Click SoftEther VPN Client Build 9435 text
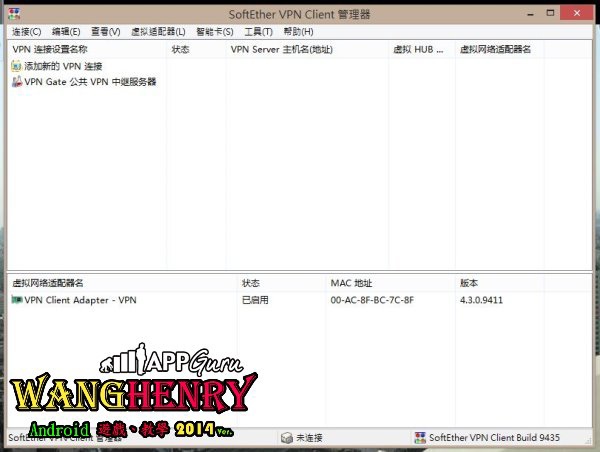Screen dimensions: 600x452 pyautogui.click(x=494, y=437)
